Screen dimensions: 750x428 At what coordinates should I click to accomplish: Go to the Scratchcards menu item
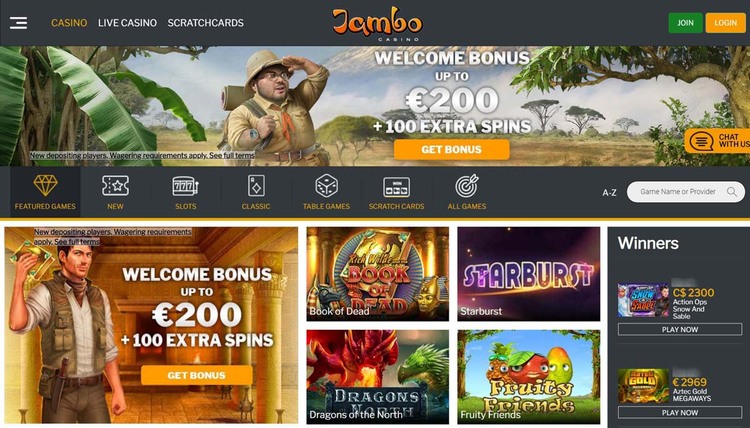(x=205, y=22)
